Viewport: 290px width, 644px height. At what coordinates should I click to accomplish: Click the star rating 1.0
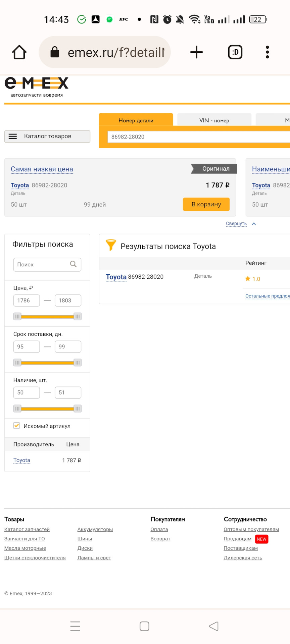252,279
